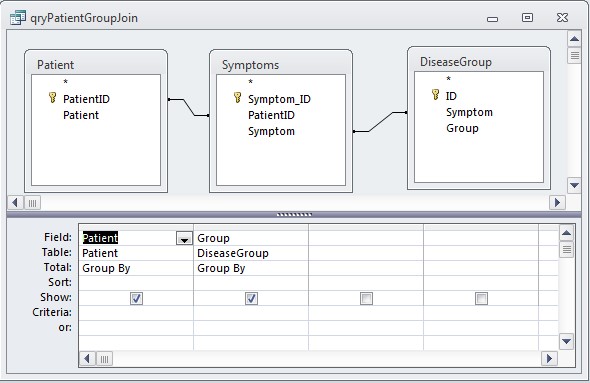Click the Symptom_ID primary key icon
The width and height of the screenshot is (590, 383).
tap(237, 98)
